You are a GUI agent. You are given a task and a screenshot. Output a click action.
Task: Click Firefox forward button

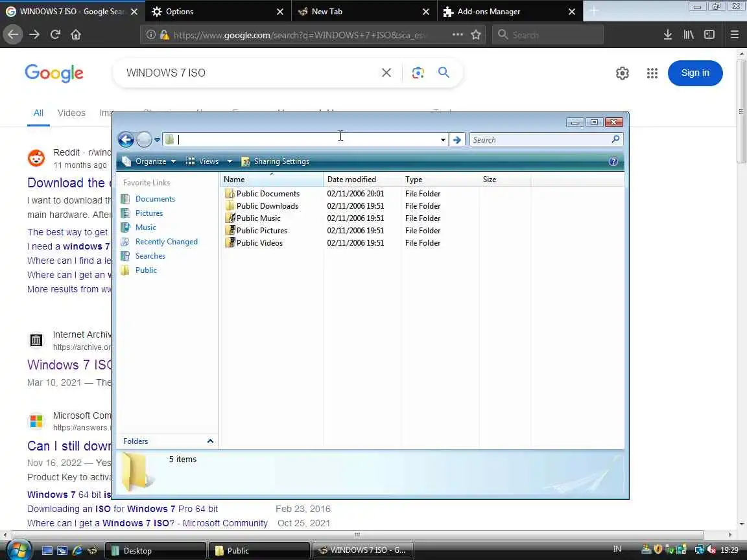click(x=34, y=34)
